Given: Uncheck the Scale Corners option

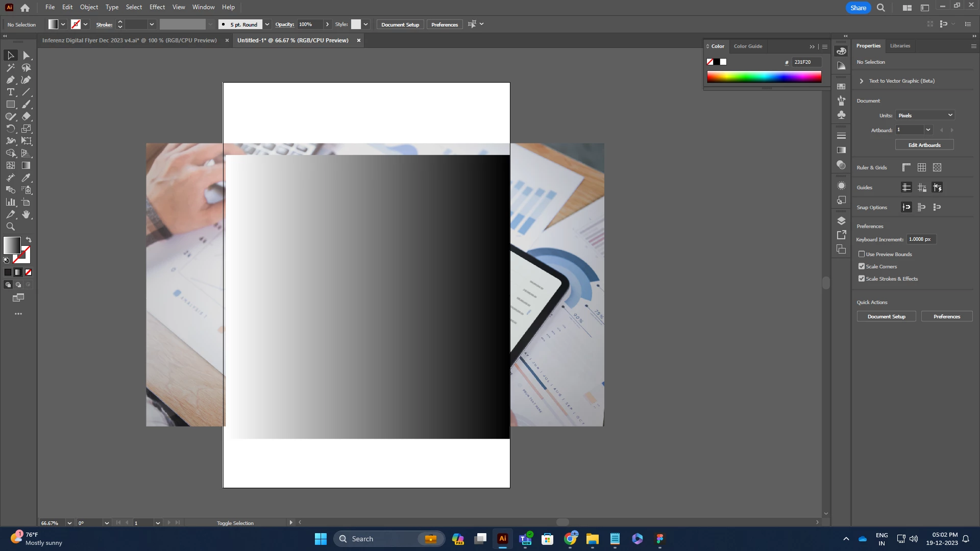Looking at the screenshot, I should 862,266.
